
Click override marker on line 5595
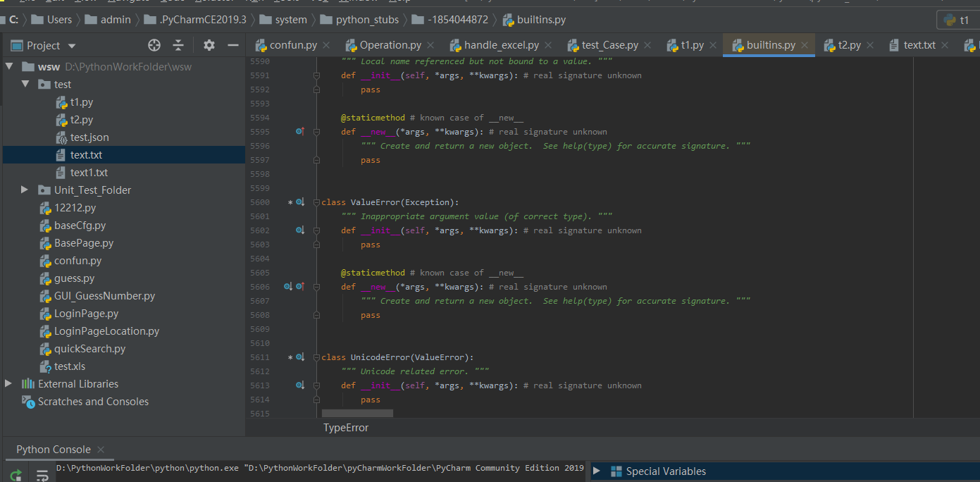(299, 131)
